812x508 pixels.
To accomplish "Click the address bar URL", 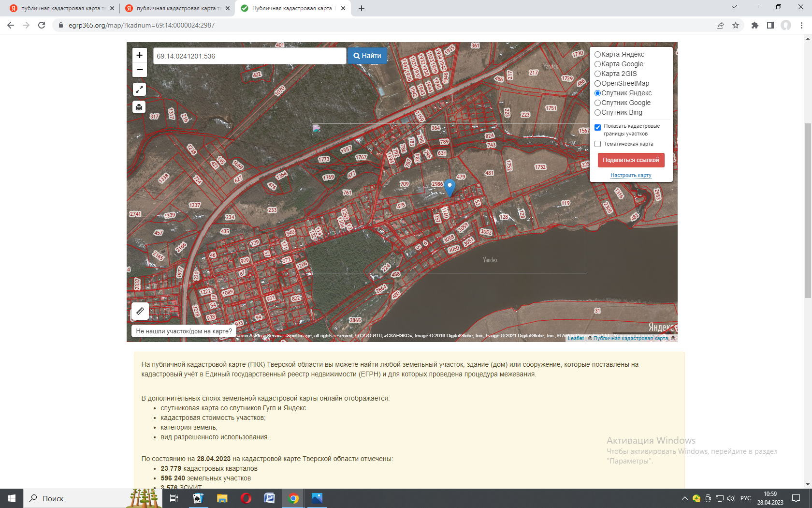I will 142,25.
